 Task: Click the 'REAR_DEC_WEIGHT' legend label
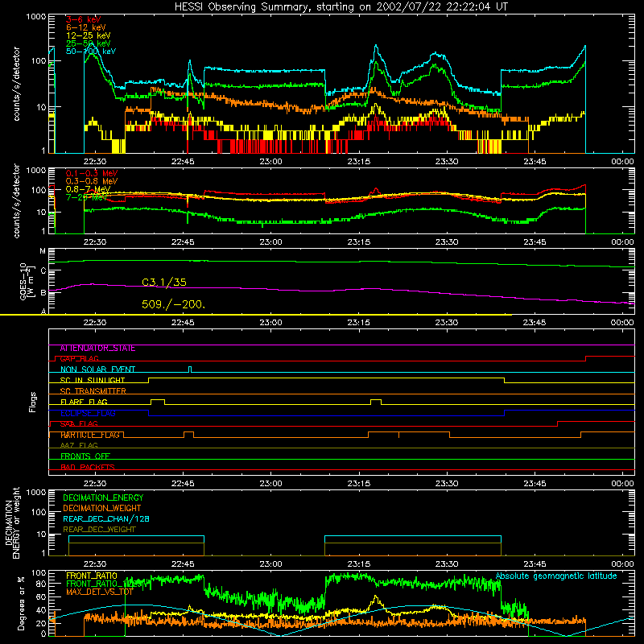[x=99, y=530]
